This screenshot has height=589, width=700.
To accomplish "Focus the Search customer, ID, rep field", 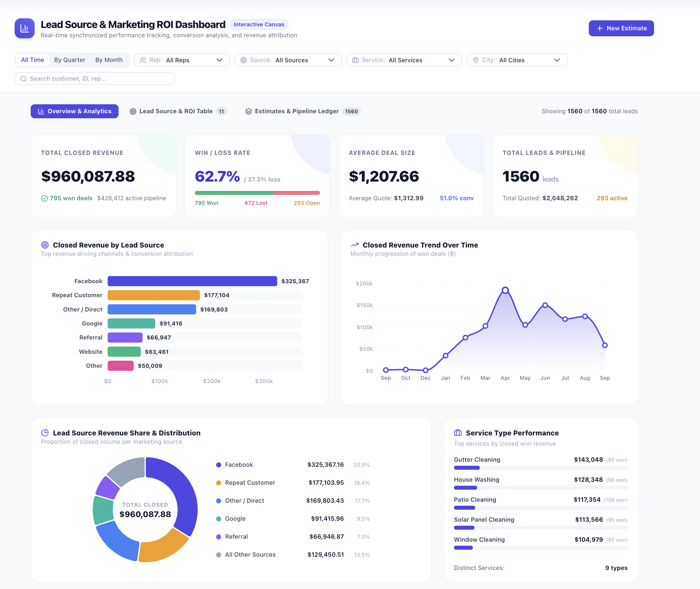I will click(95, 79).
